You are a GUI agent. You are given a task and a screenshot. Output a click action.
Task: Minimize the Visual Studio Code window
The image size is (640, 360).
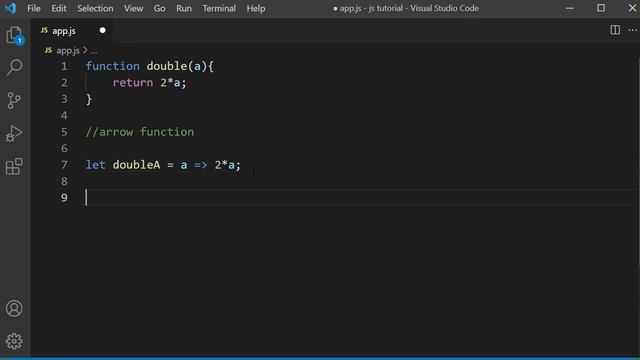570,8
